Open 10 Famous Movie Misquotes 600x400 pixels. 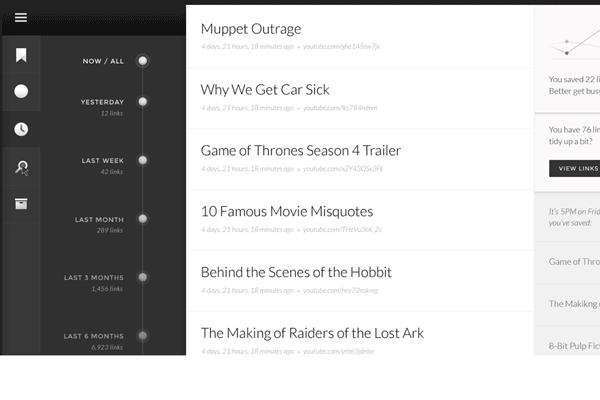(286, 212)
